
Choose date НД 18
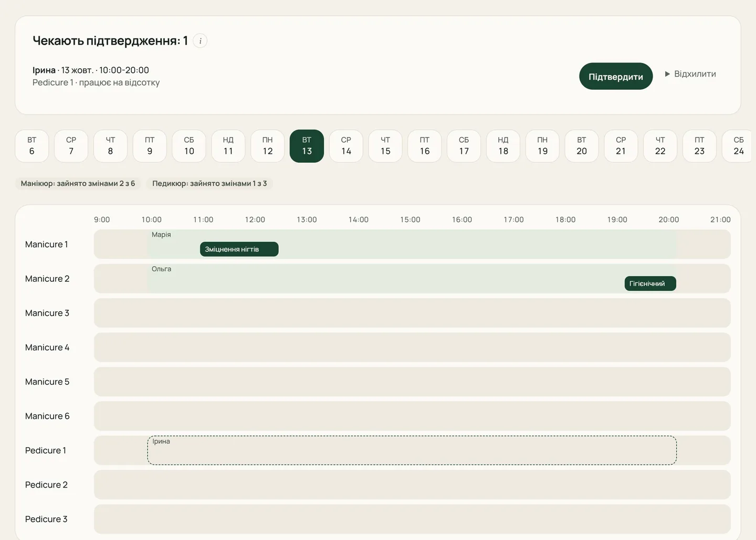pos(503,146)
